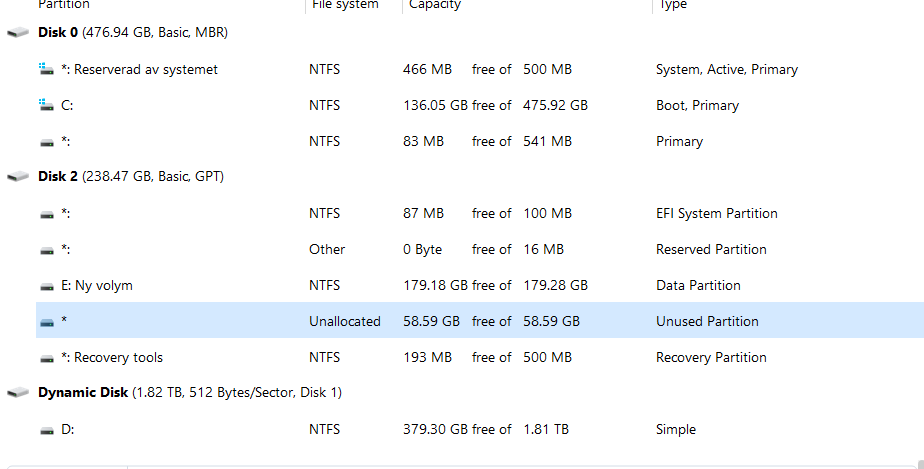Click Windows icon next to C: partition
Viewport: 924px width, 469px height.
tap(46, 105)
